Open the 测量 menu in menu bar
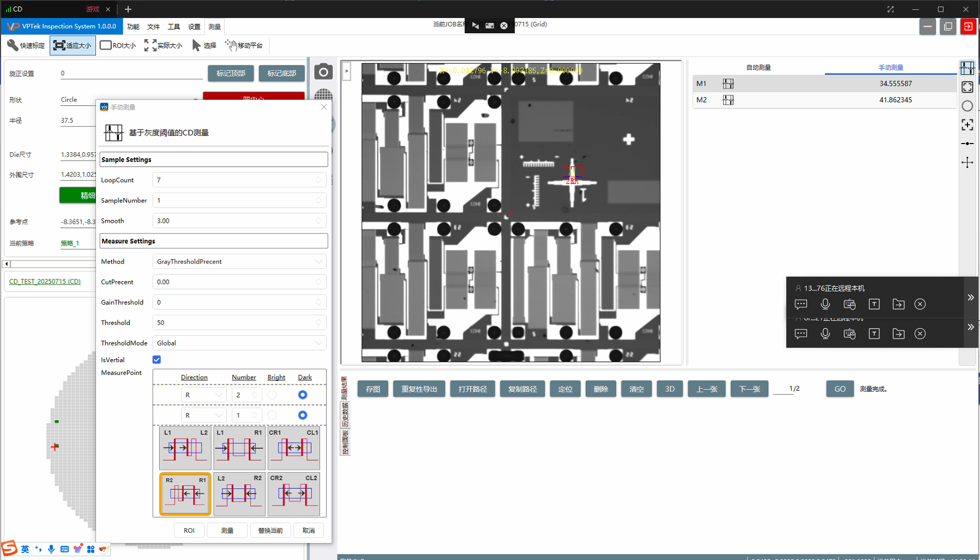980x560 pixels. [x=214, y=27]
